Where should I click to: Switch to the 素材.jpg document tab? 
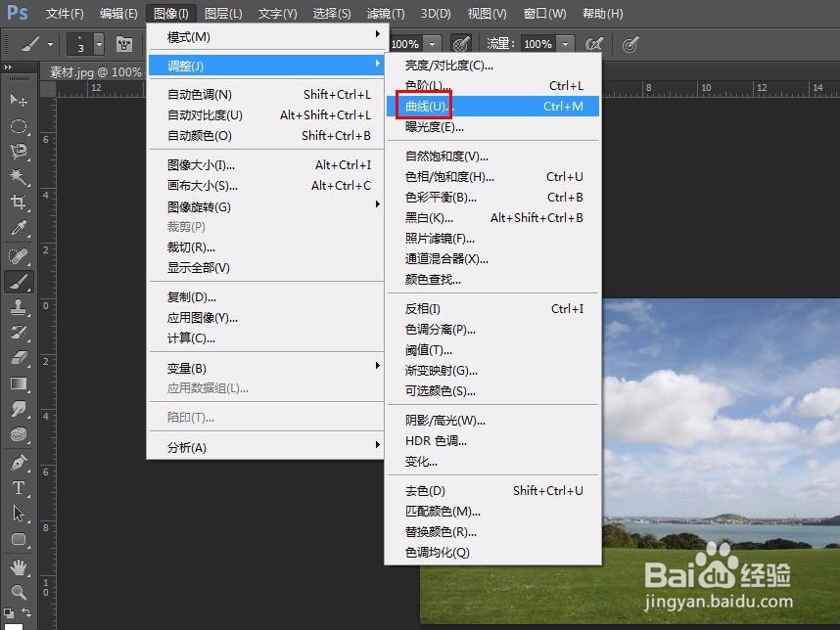pyautogui.click(x=95, y=71)
